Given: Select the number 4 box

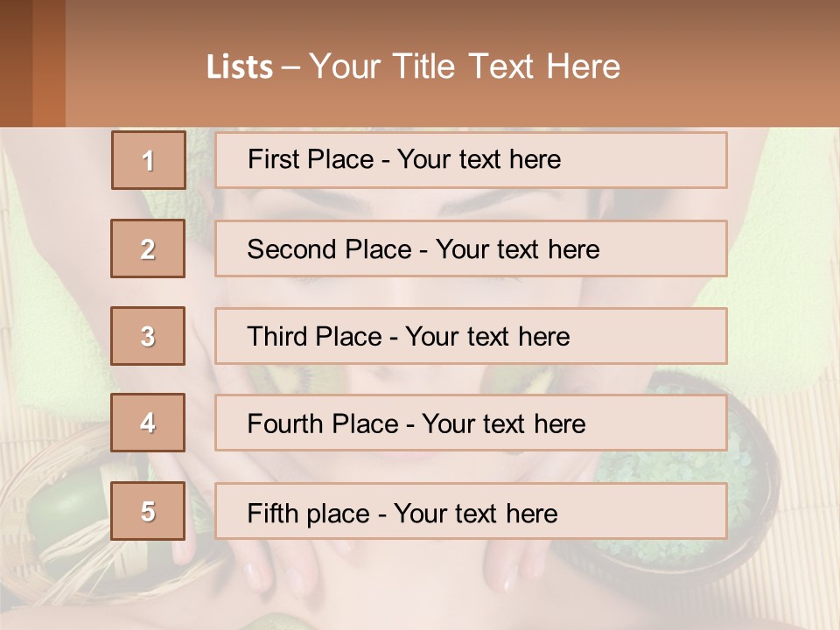Looking at the screenshot, I should pyautogui.click(x=148, y=423).
